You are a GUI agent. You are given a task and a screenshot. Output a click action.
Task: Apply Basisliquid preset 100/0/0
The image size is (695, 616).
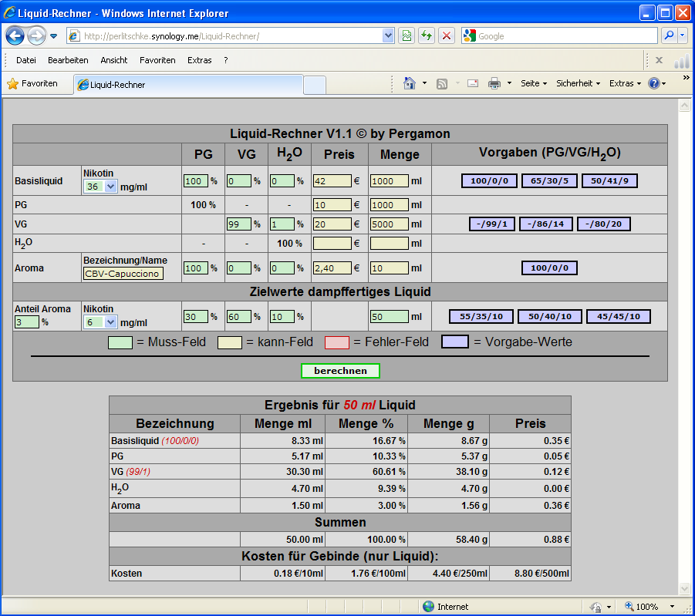pos(489,181)
